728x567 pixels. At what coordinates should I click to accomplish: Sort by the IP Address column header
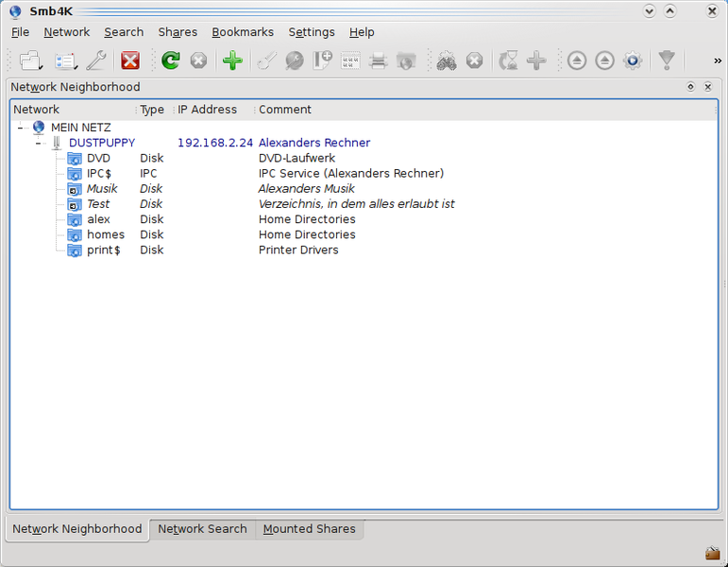coord(214,110)
